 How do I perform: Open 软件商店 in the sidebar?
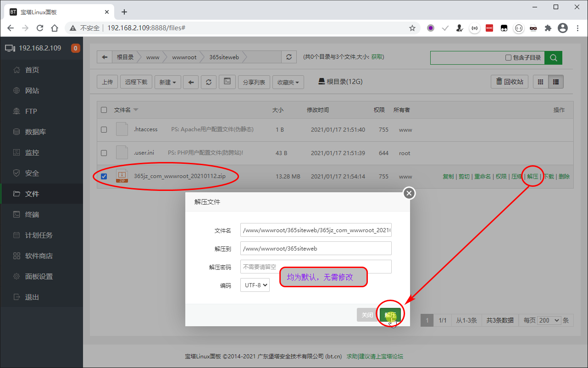39,256
